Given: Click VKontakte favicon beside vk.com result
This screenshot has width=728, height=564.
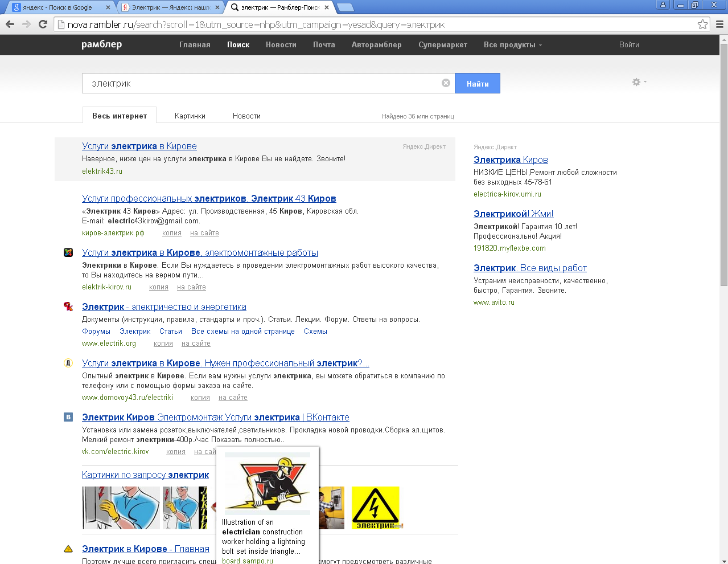Looking at the screenshot, I should click(68, 417).
